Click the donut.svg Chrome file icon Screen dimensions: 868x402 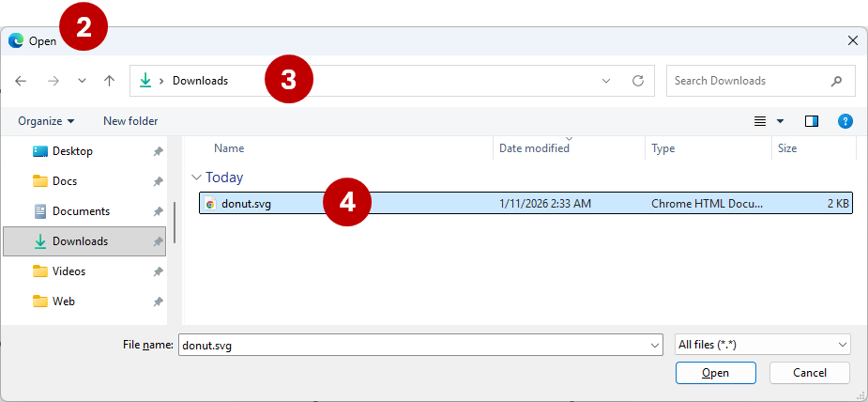click(x=210, y=204)
